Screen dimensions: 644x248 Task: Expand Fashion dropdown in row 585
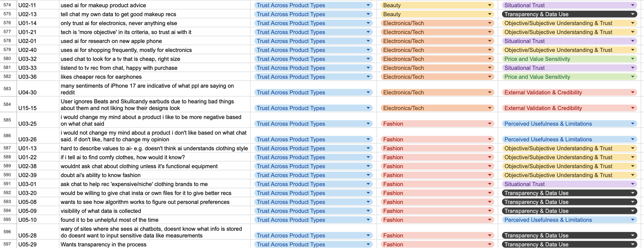490,124
